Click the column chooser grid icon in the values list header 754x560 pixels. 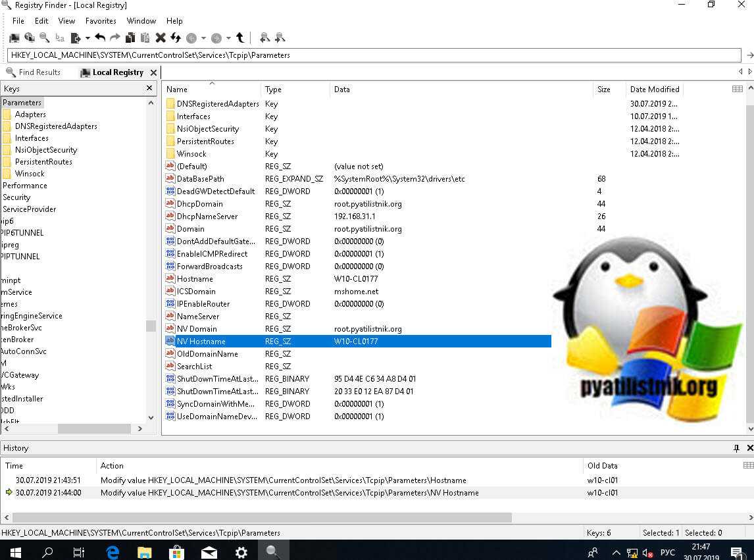tap(738, 89)
